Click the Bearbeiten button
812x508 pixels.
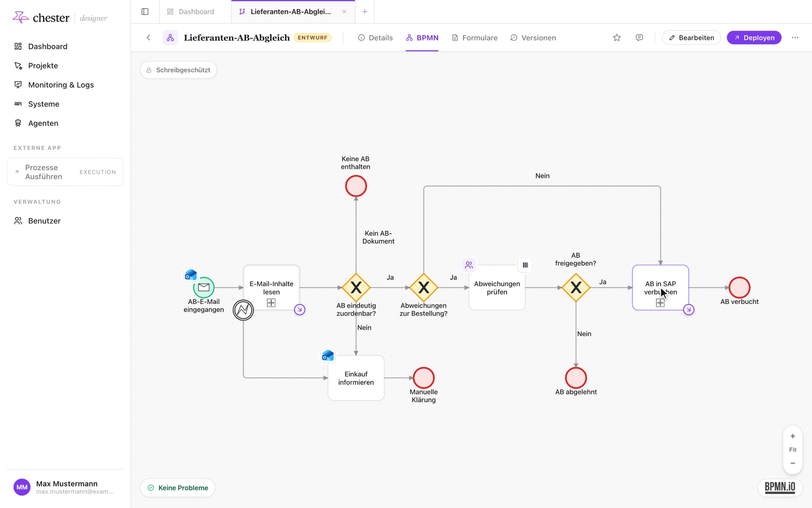click(691, 38)
